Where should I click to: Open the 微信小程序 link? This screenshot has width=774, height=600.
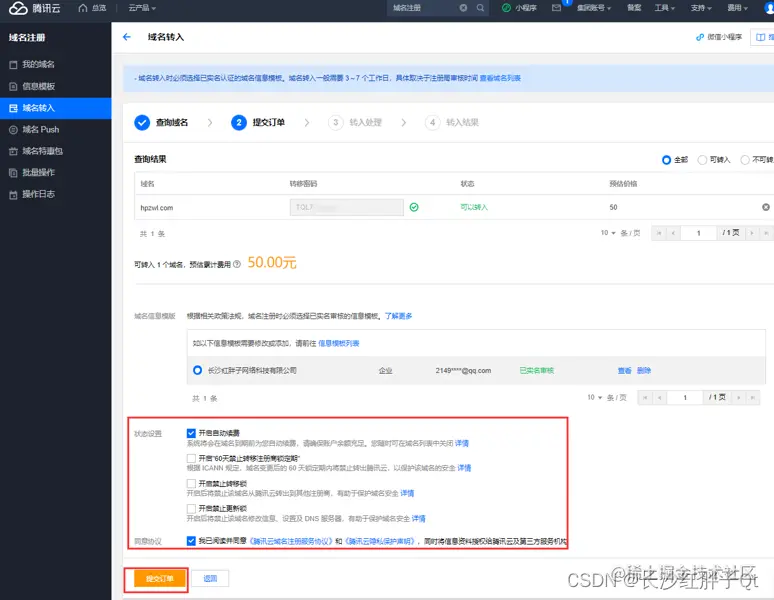(719, 37)
